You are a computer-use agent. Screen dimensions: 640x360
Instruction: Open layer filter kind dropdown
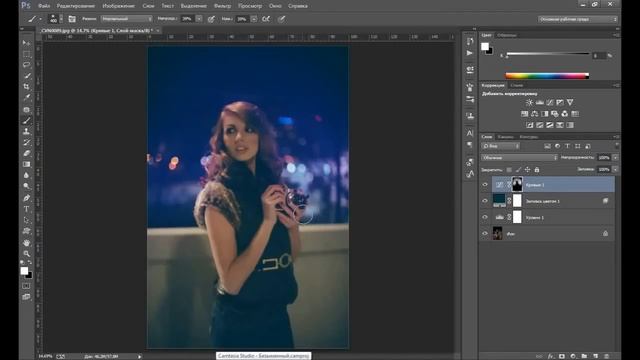[x=501, y=146]
